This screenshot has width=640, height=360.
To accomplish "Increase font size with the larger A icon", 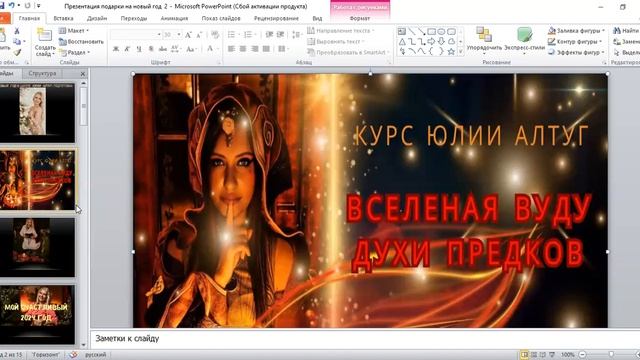I will (x=188, y=35).
